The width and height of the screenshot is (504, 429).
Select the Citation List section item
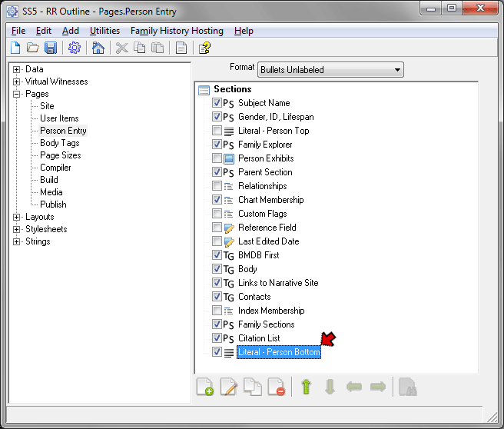259,338
